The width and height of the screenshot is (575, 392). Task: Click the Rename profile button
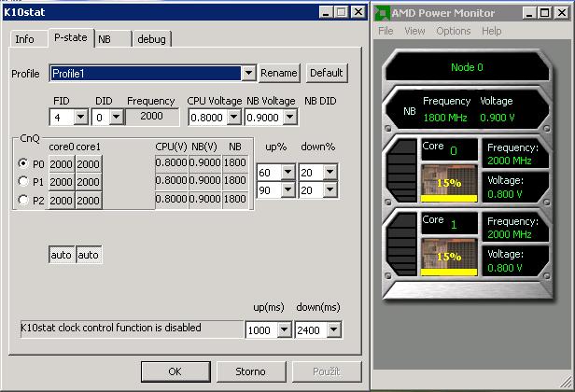(279, 73)
